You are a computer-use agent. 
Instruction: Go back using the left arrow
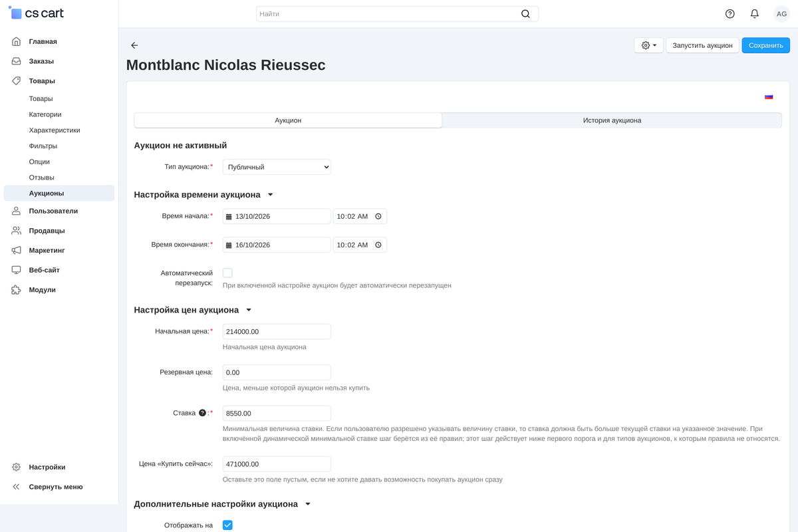[134, 45]
